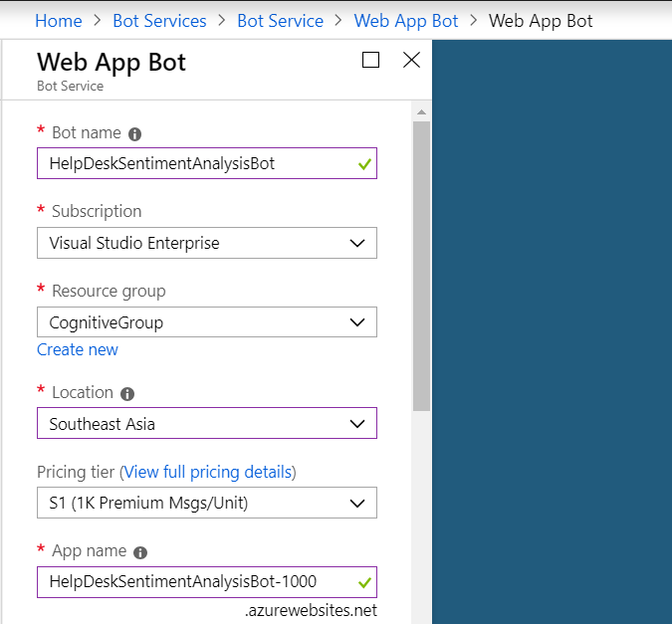Maximize the Web App Bot blade

click(x=371, y=61)
